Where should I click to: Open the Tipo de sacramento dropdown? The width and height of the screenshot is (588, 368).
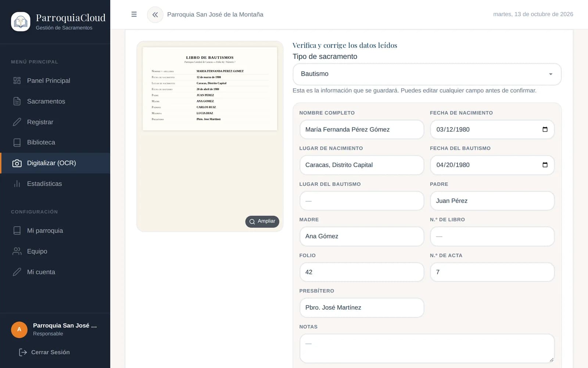pos(427,74)
